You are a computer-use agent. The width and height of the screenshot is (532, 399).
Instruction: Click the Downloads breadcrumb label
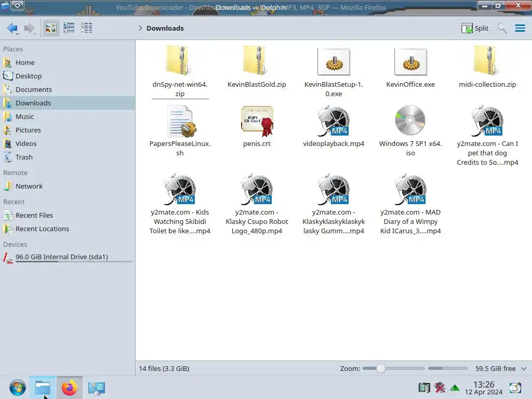pos(165,28)
